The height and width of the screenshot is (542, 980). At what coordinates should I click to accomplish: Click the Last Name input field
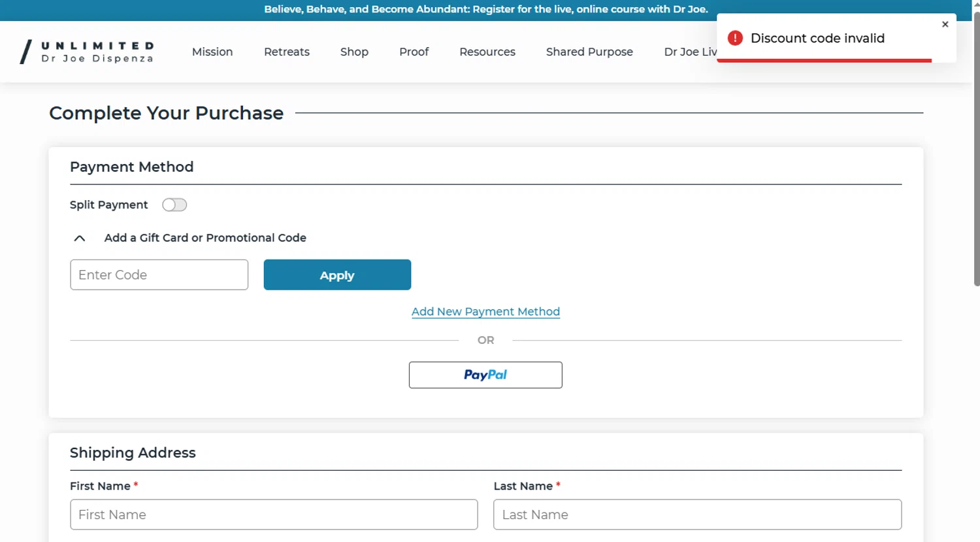697,515
